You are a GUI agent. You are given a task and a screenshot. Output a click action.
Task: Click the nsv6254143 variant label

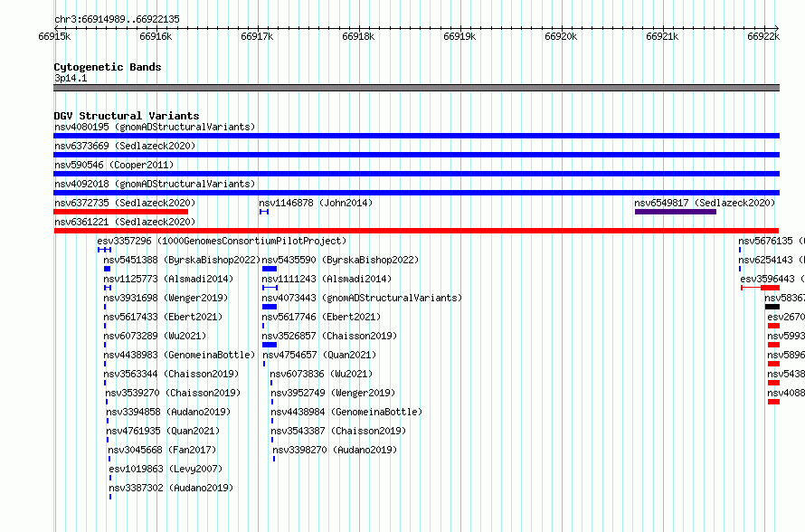coord(772,260)
